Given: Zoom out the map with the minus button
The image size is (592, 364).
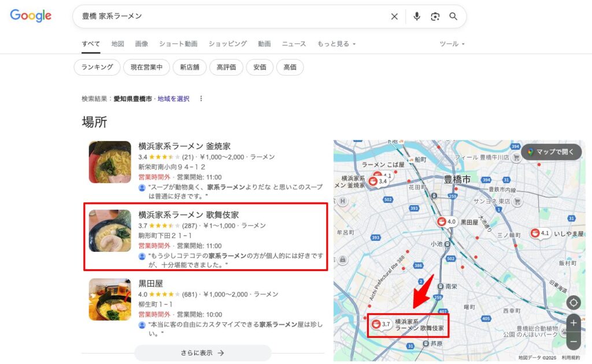Looking at the screenshot, I should point(573,341).
